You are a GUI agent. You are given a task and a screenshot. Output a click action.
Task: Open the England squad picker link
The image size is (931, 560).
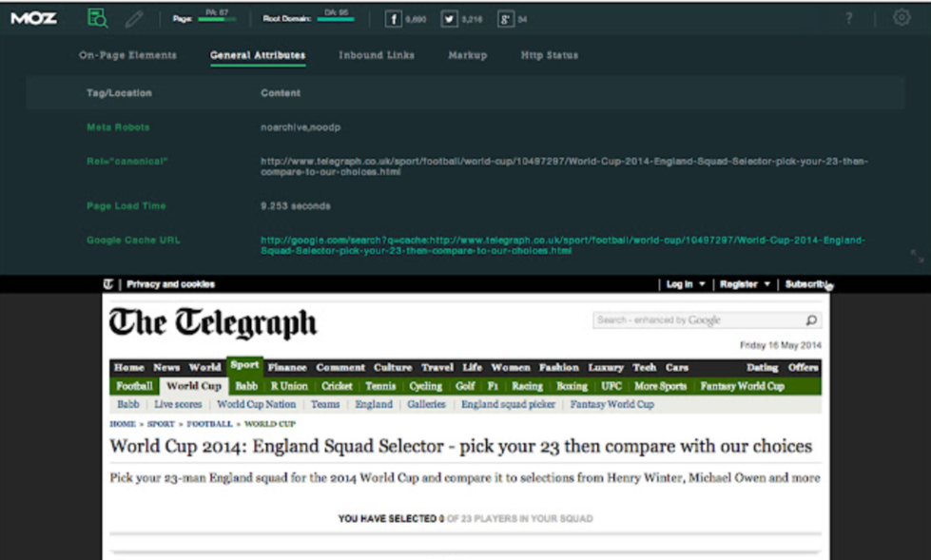[x=508, y=404]
